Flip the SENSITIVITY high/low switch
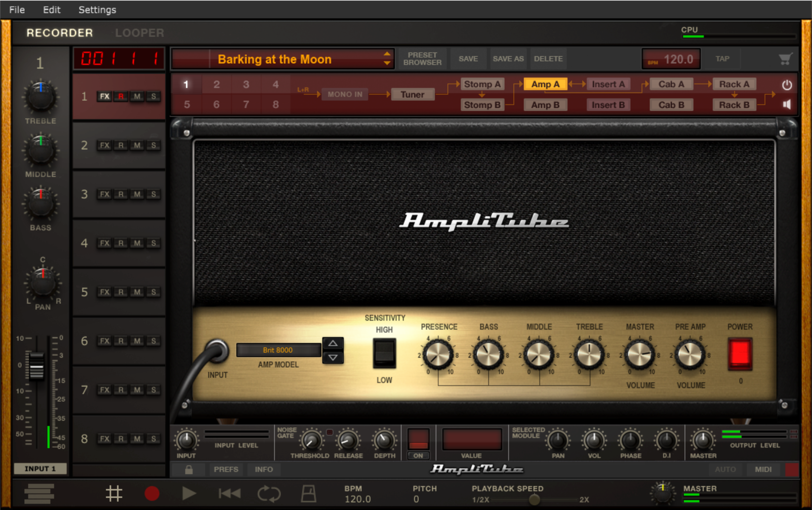This screenshot has width=812, height=510. pos(384,354)
